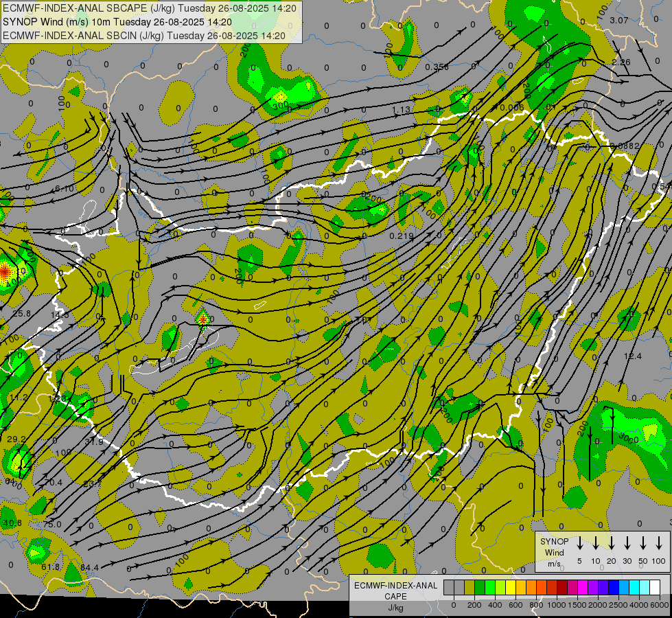Select the bright green CAPE legend swatch
This screenshot has width=672, height=618.
(x=490, y=587)
